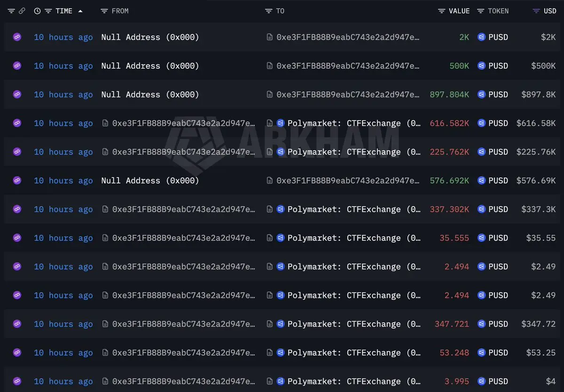The height and width of the screenshot is (392, 564).
Task: Click the $4 USD amount
Action: point(551,381)
